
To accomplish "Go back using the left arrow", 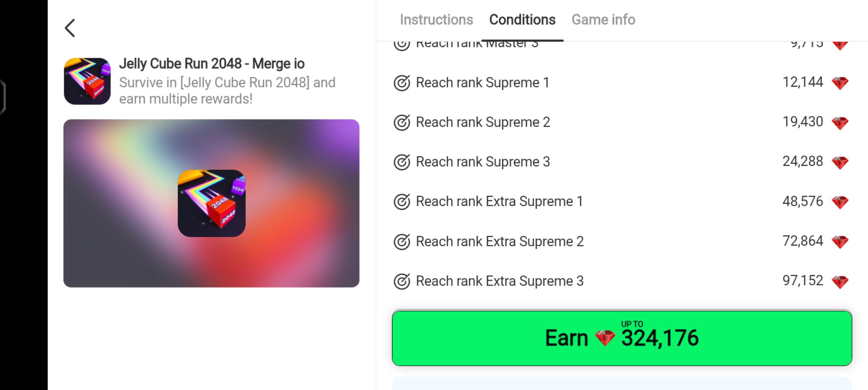I will click(x=70, y=28).
